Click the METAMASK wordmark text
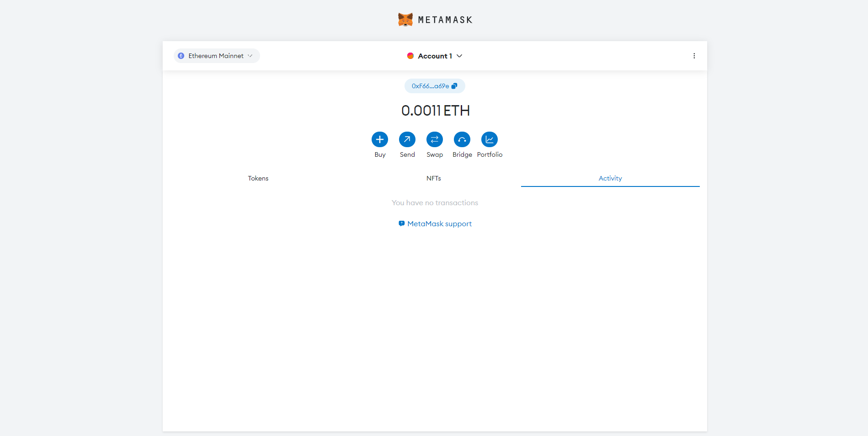 (445, 20)
